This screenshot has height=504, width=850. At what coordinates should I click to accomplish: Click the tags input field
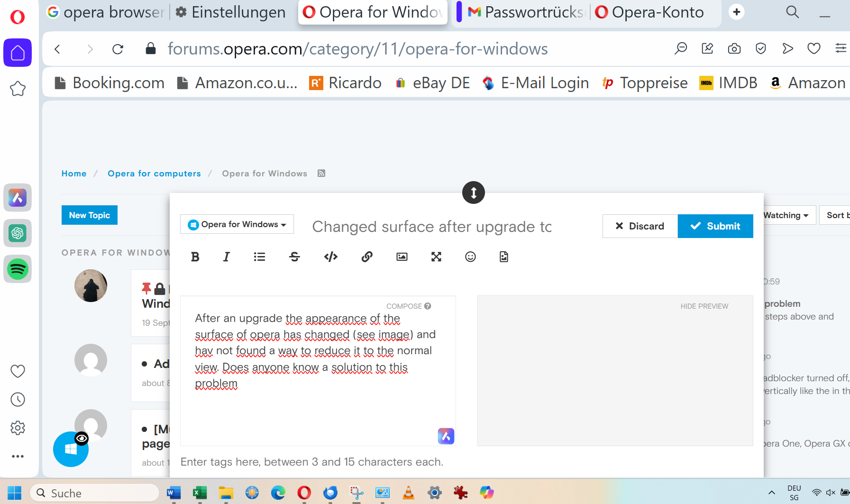[312, 462]
